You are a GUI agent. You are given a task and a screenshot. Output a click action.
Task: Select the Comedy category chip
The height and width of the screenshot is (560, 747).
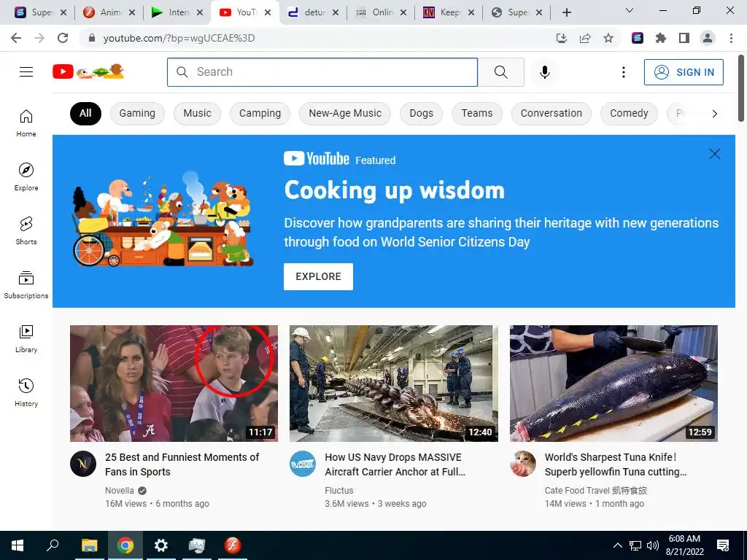(629, 113)
